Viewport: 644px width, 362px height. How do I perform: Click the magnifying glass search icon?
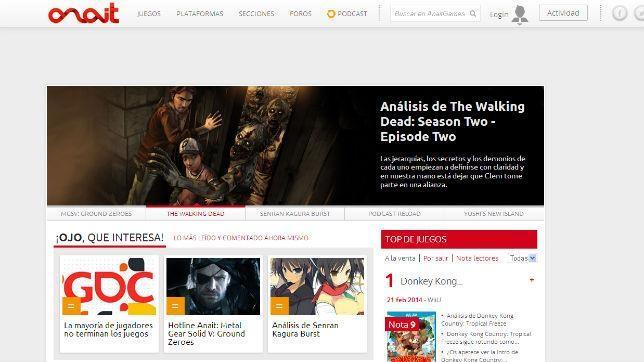click(473, 14)
